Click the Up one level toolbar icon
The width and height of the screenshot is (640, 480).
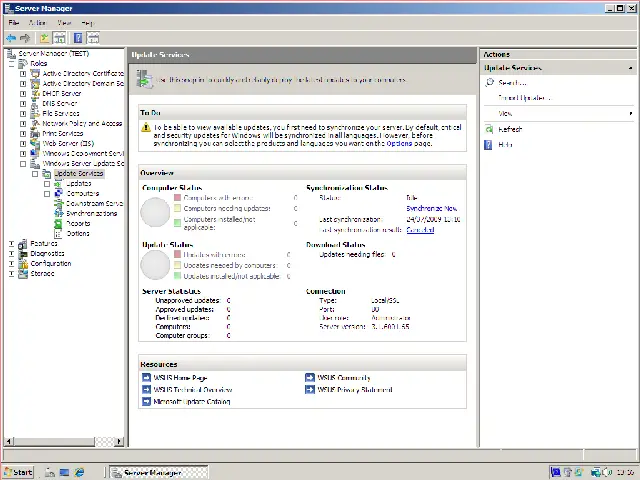(46, 38)
